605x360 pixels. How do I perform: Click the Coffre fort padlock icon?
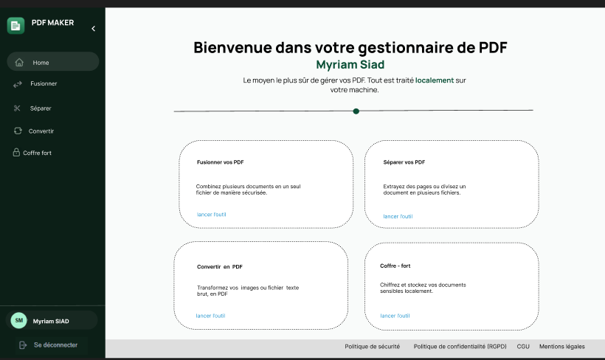pos(16,152)
